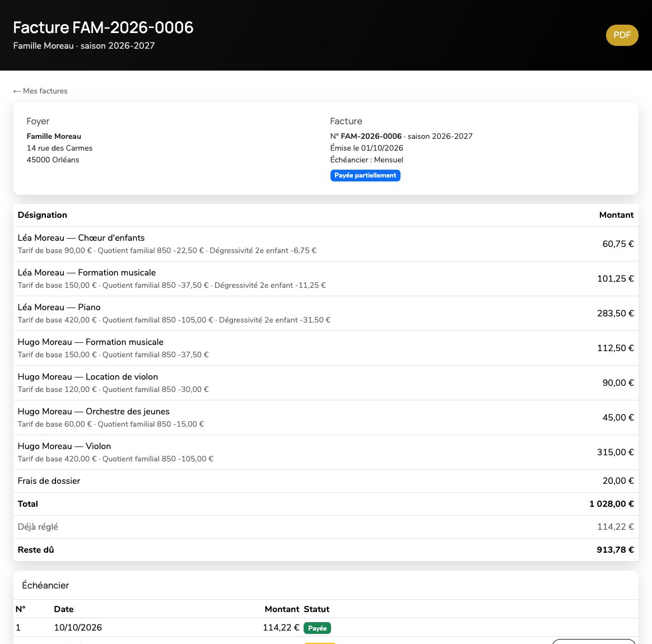Click the amount 101,25 €
Image resolution: width=652 pixels, height=644 pixels.
pos(616,279)
